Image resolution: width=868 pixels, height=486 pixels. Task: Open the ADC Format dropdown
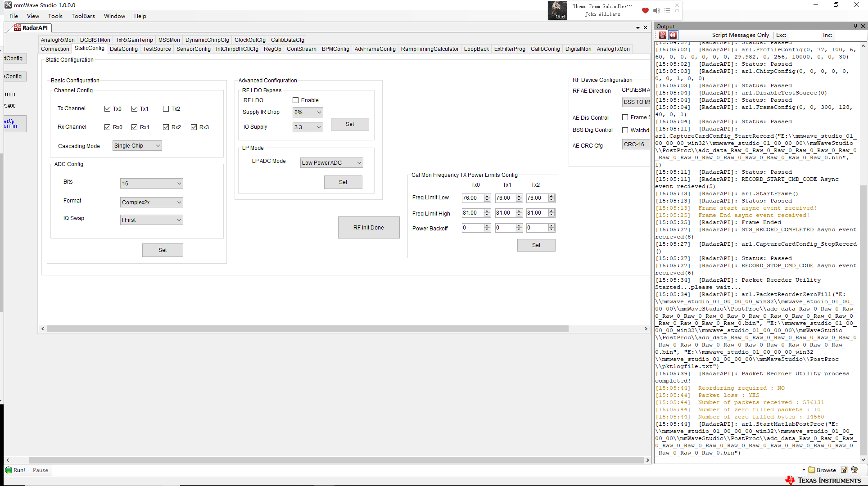(x=151, y=202)
